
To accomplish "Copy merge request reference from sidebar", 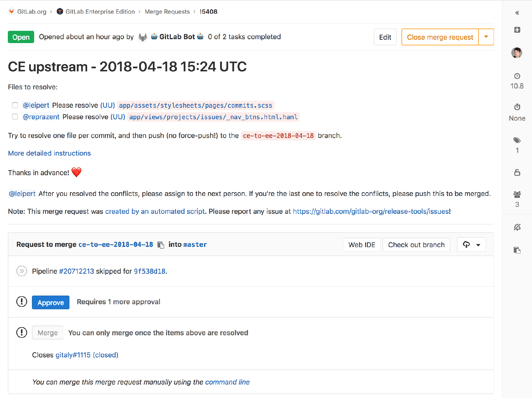I will point(517,250).
